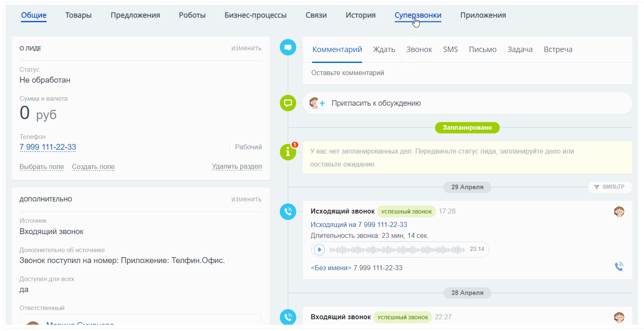The image size is (644, 331).
Task: Switch to the Товары tab
Action: 78,16
